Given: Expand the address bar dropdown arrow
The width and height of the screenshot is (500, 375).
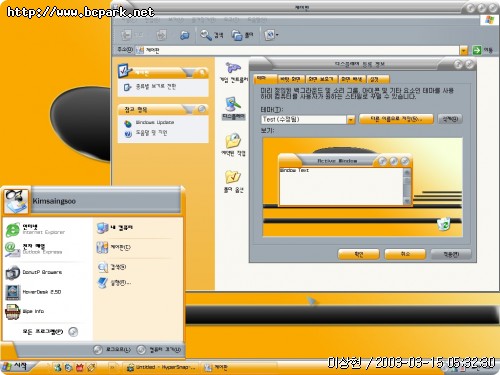Looking at the screenshot, I should 464,50.
